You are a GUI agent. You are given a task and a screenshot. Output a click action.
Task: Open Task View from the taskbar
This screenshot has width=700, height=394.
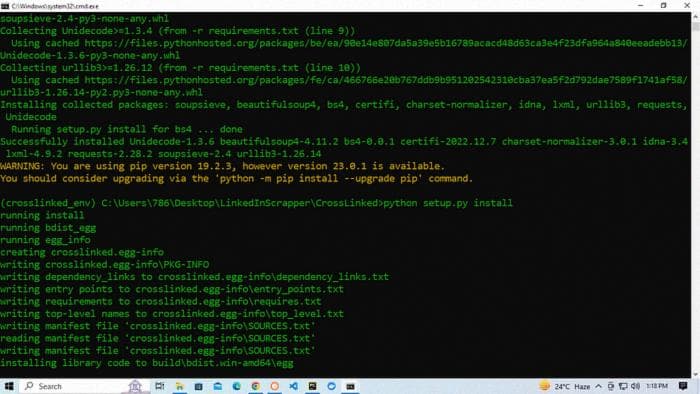159,386
